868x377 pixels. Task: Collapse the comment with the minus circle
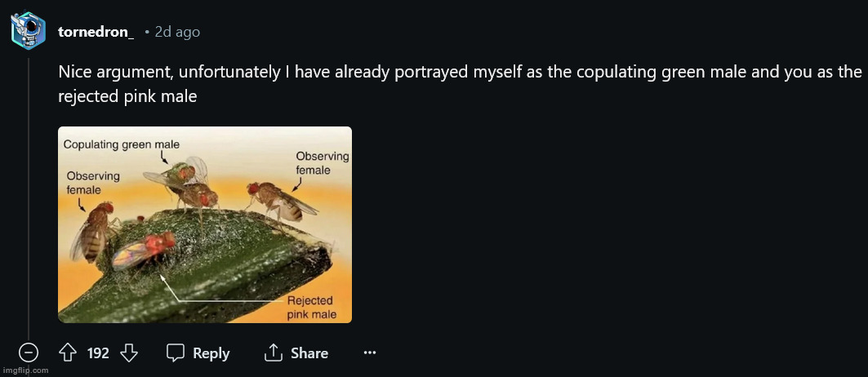[x=29, y=353]
